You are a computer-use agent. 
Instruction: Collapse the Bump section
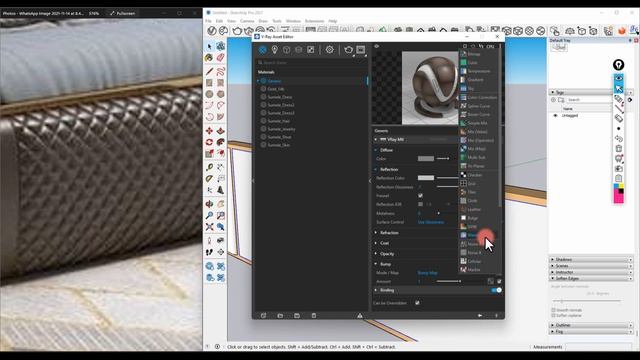coord(376,264)
